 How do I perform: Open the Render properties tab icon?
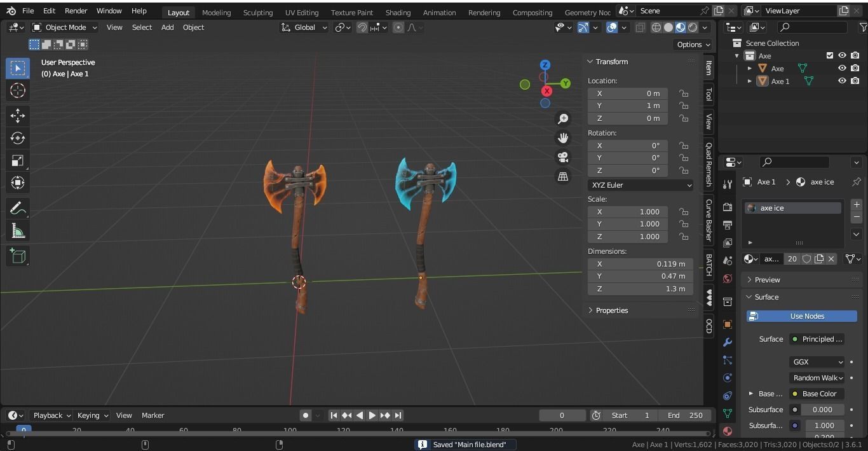click(x=728, y=207)
